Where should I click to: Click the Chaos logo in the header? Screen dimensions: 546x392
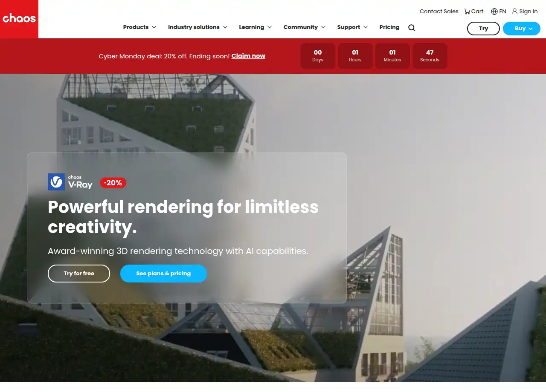coord(19,19)
